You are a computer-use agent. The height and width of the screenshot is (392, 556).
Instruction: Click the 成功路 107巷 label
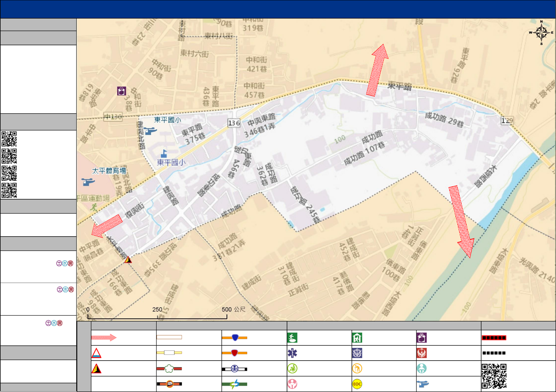pyautogui.click(x=364, y=154)
